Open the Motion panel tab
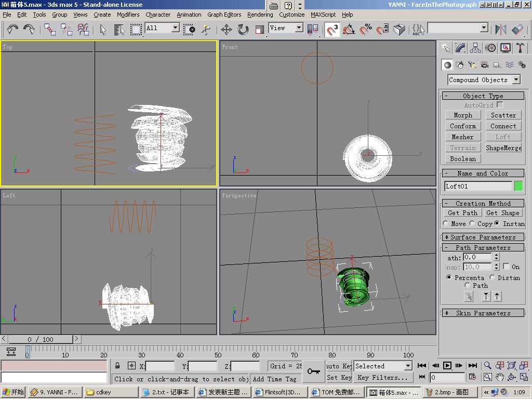532x399 pixels. coord(490,48)
